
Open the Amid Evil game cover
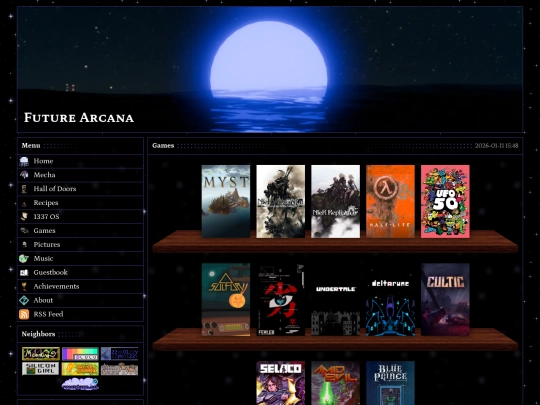[x=335, y=383]
